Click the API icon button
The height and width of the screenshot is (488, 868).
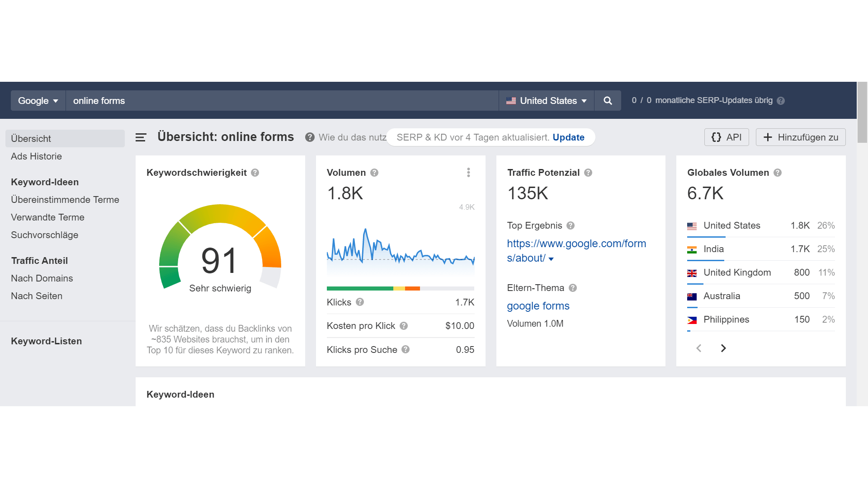[726, 138]
